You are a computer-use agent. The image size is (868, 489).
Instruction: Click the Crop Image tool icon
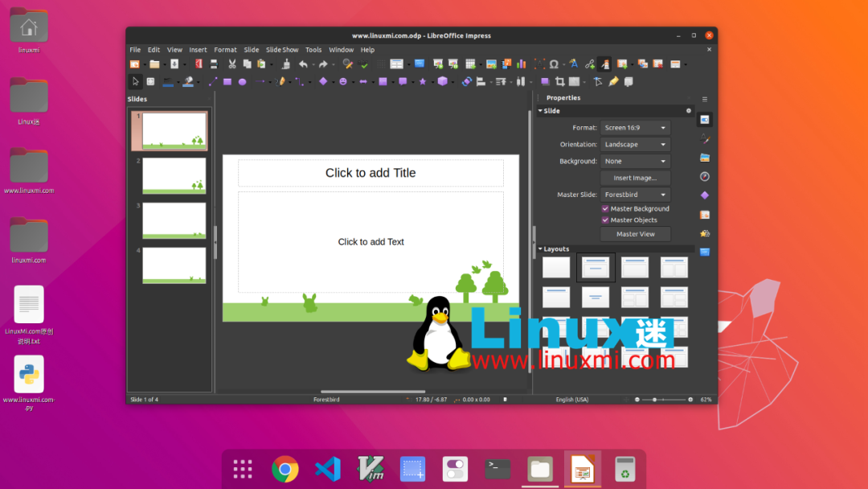[x=559, y=81]
